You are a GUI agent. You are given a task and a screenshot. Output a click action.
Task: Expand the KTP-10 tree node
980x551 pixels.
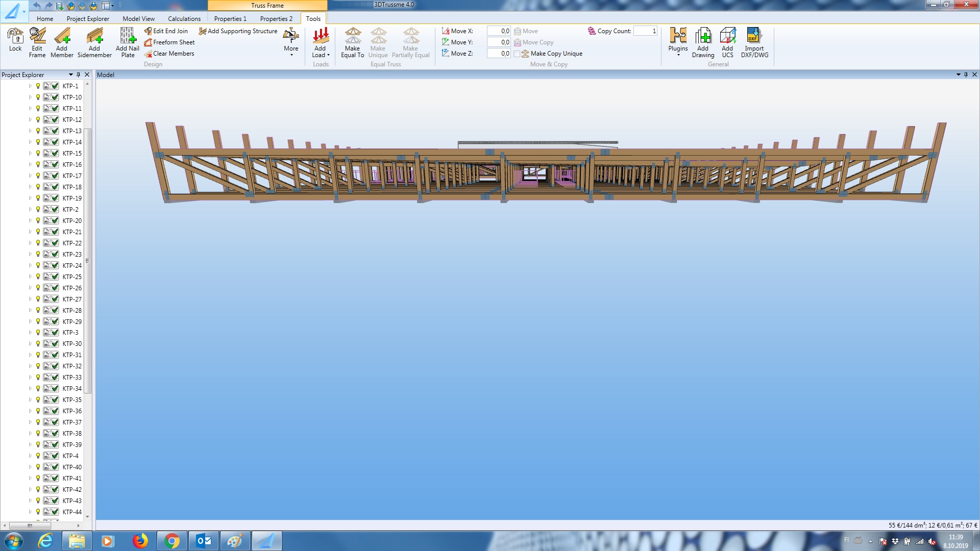pyautogui.click(x=30, y=97)
